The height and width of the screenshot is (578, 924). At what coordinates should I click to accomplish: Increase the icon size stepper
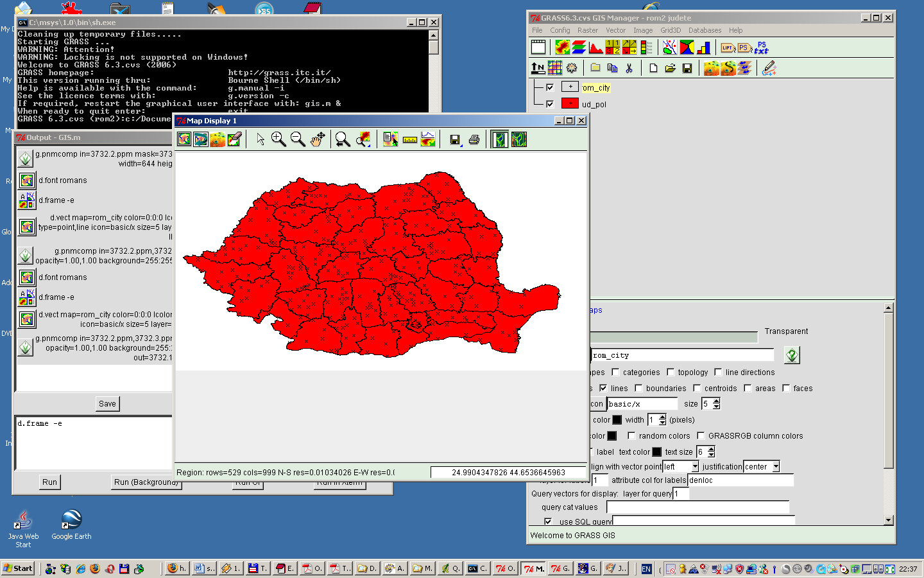717,400
